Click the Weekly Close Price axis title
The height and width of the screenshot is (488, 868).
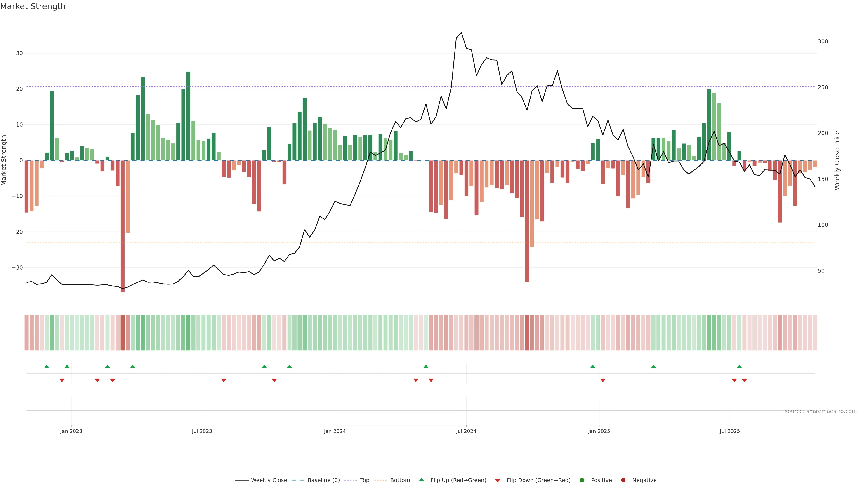837,160
